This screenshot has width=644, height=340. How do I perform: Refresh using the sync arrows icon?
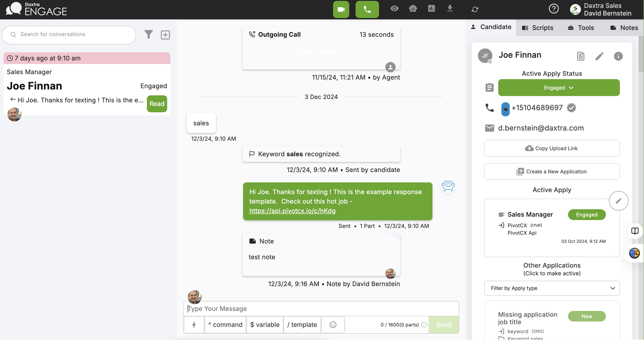(475, 9)
